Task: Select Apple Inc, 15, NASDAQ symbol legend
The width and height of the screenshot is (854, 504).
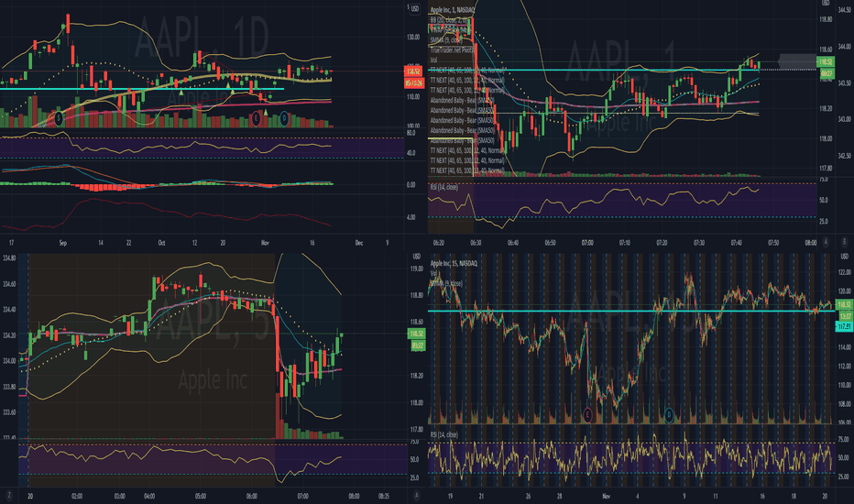Action: coord(454,263)
